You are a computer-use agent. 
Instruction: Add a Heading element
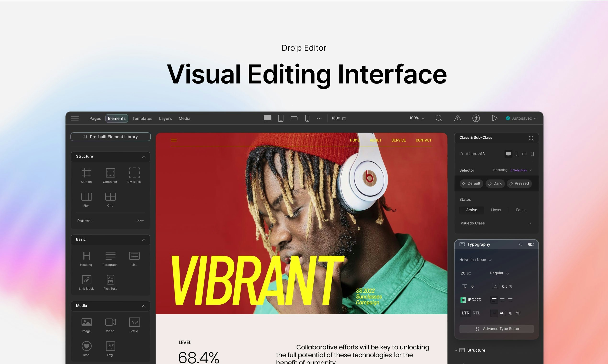coord(86,259)
